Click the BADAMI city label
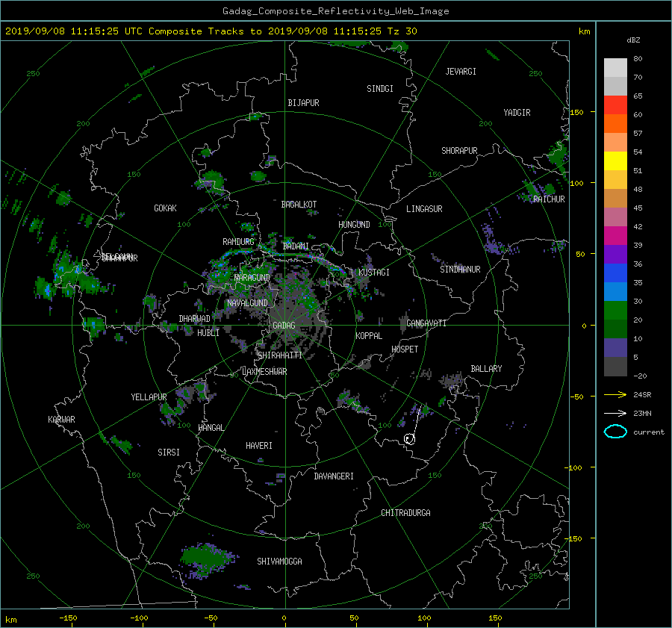The image size is (672, 628). click(x=296, y=246)
